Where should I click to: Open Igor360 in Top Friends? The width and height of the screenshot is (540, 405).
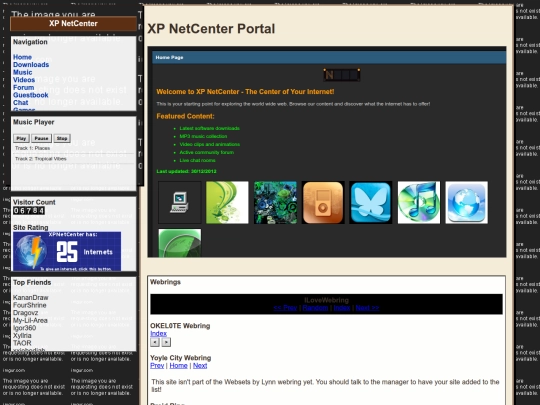click(x=24, y=328)
